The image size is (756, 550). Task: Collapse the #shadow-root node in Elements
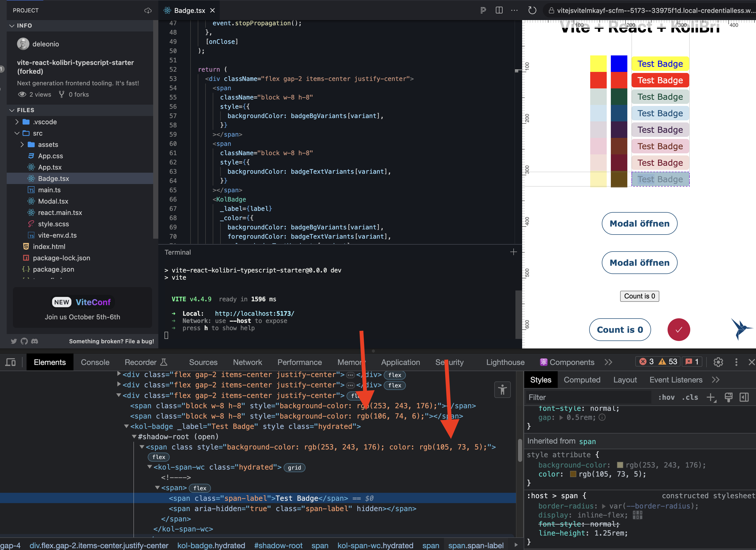point(134,437)
